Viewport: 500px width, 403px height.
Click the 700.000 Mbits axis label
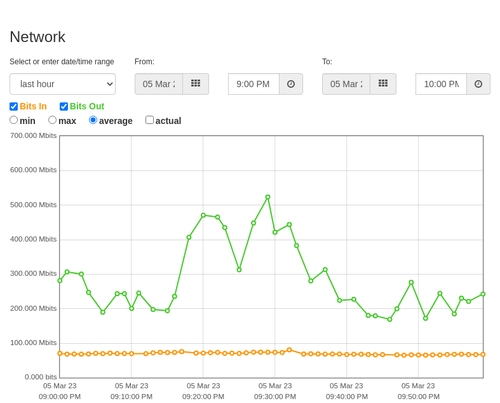pos(33,135)
